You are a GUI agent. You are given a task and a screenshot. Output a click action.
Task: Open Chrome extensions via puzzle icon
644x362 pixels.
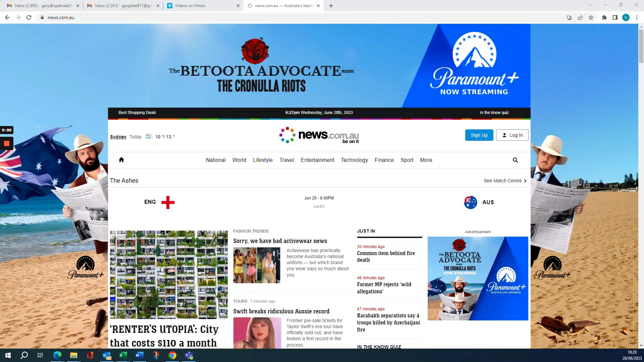point(604,17)
